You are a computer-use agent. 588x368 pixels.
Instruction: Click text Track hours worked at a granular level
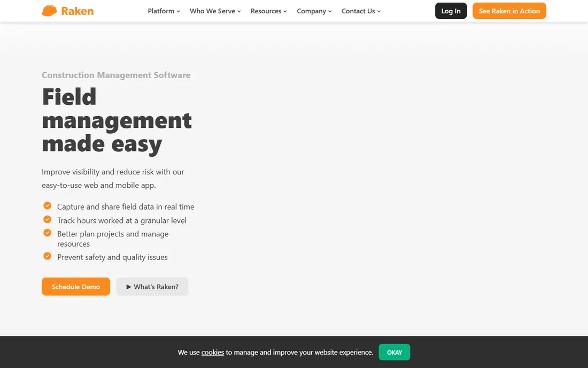(122, 220)
